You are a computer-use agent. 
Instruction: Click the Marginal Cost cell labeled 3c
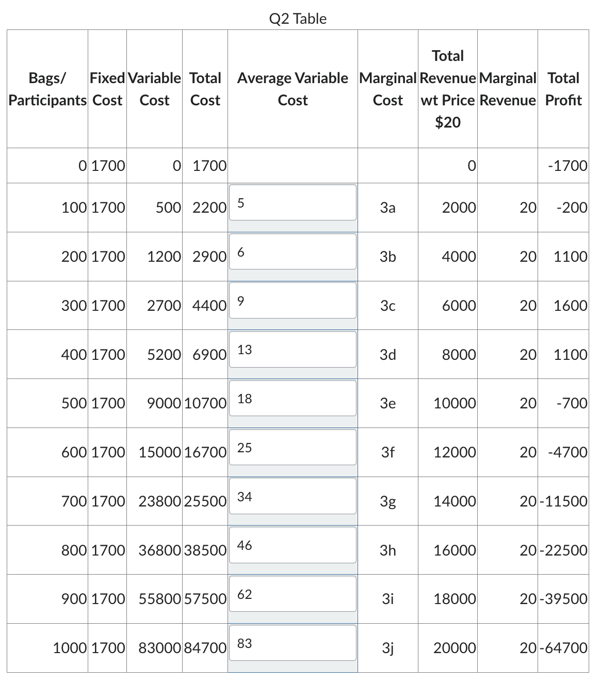coord(387,306)
